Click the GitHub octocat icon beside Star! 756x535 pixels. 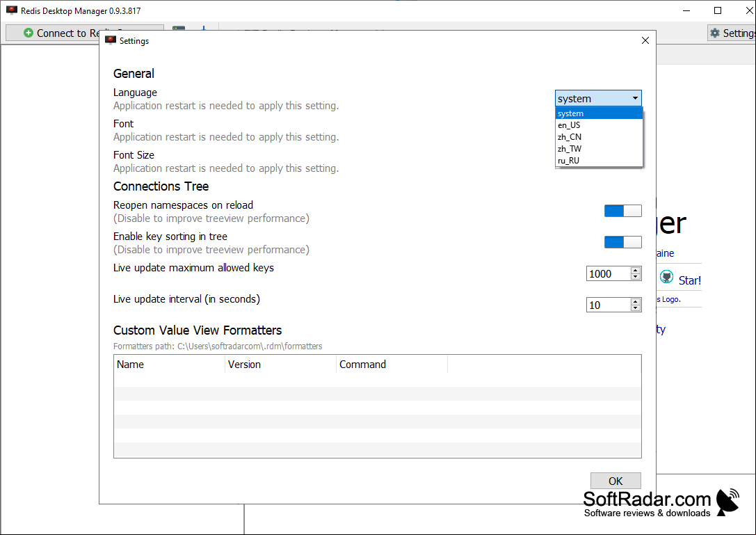click(666, 277)
